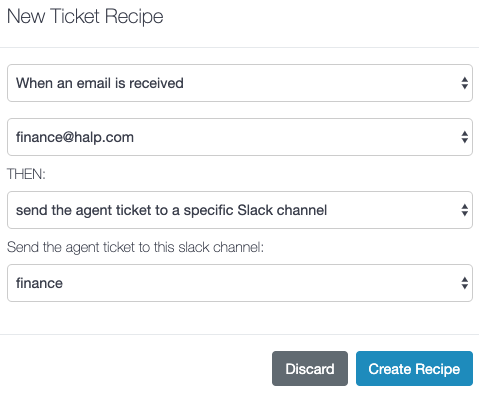Click the 'Send the agent ticket to this slack channel' label
The image size is (479, 395).
point(135,247)
